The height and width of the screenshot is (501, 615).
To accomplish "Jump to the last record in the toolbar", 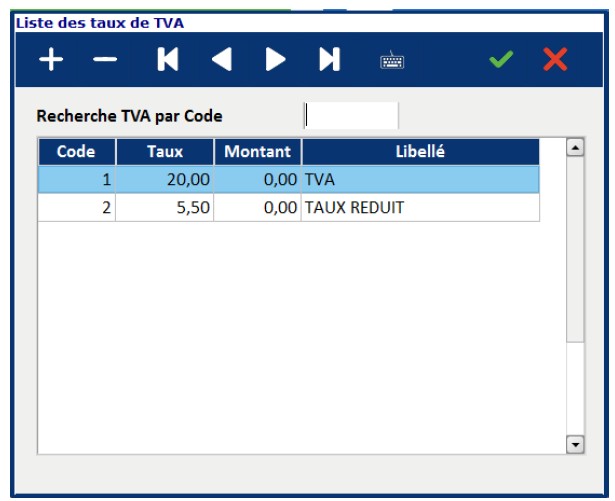I will (x=329, y=61).
